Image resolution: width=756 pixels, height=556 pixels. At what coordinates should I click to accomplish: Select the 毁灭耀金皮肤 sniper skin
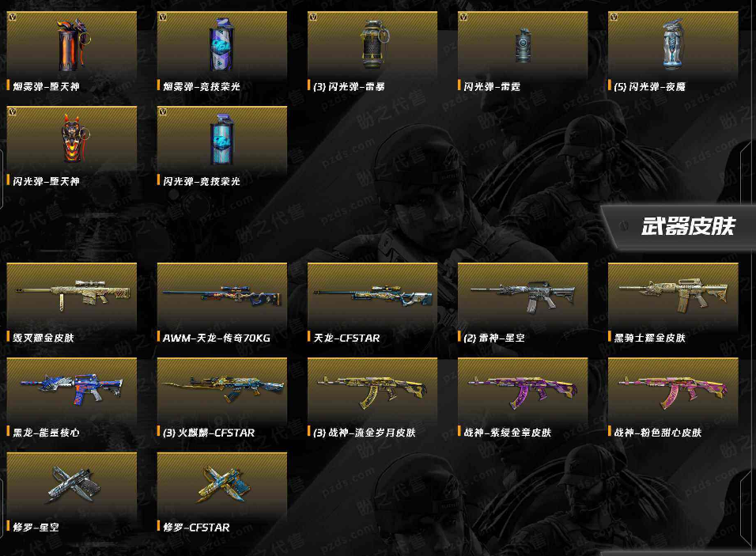click(x=72, y=304)
